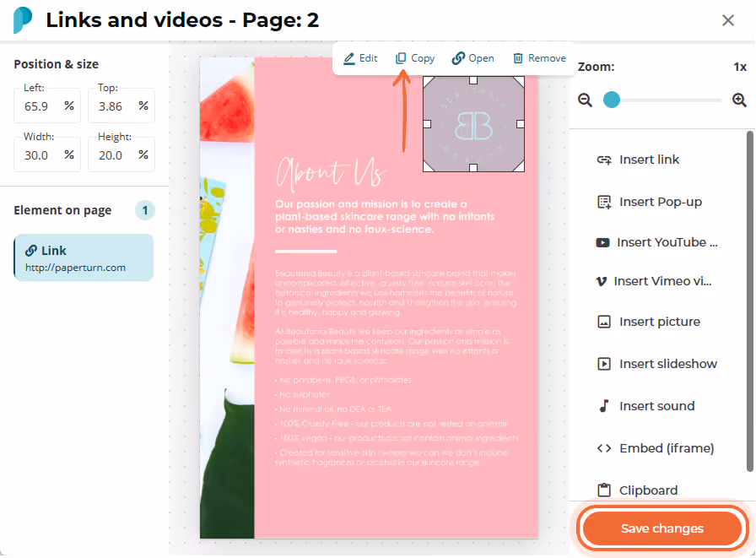The width and height of the screenshot is (756, 558).
Task: Select the Link http://paperturn.com element
Action: pyautogui.click(x=84, y=257)
